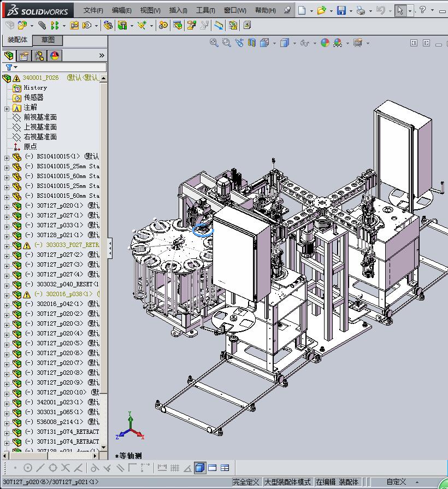Screen dimensions: 448x489
Task: Click the panel collapse handle on splitter
Action: click(x=110, y=248)
